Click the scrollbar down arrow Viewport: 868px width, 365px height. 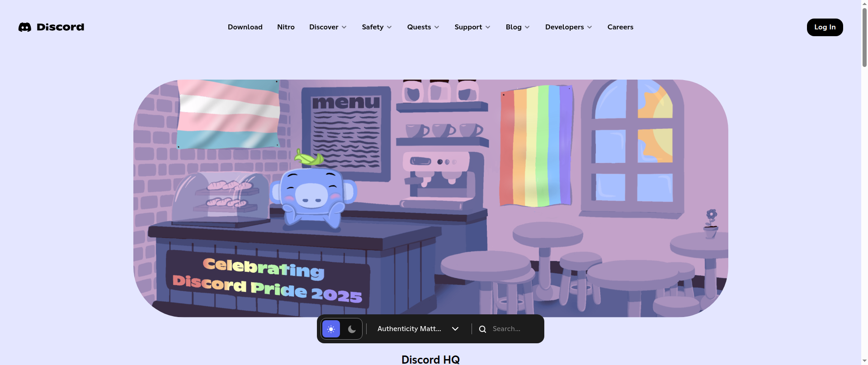click(864, 361)
